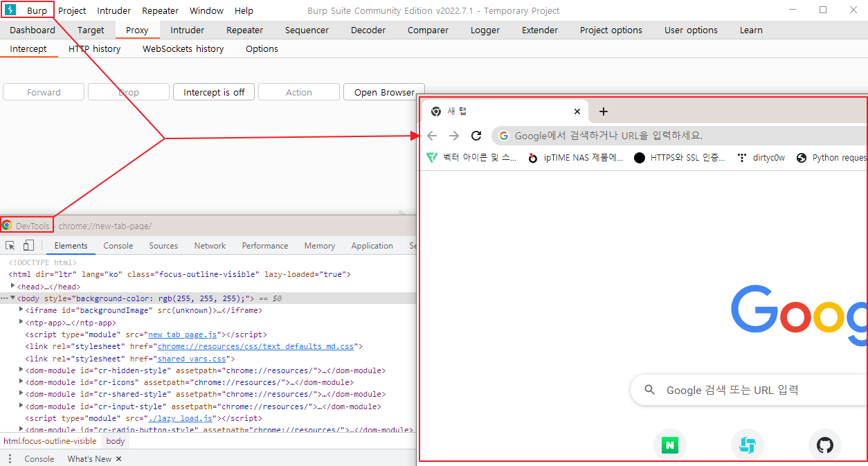Collapse the body element node

(x=13, y=298)
